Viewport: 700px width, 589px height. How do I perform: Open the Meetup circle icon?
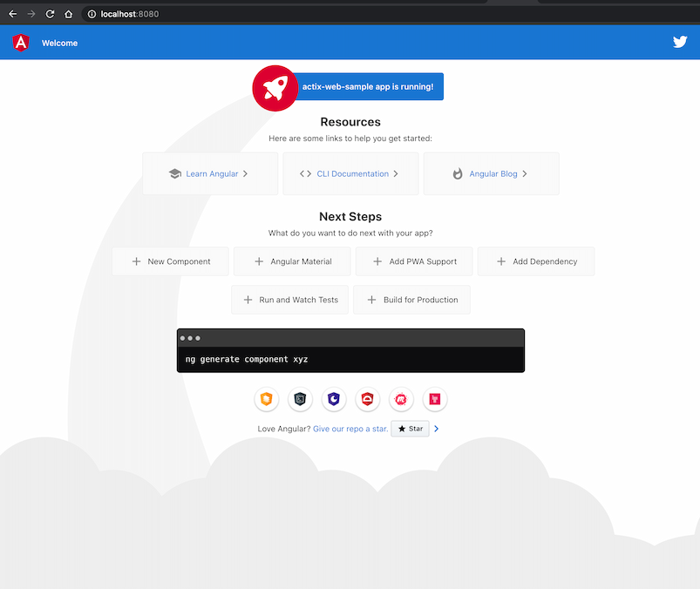pos(401,399)
